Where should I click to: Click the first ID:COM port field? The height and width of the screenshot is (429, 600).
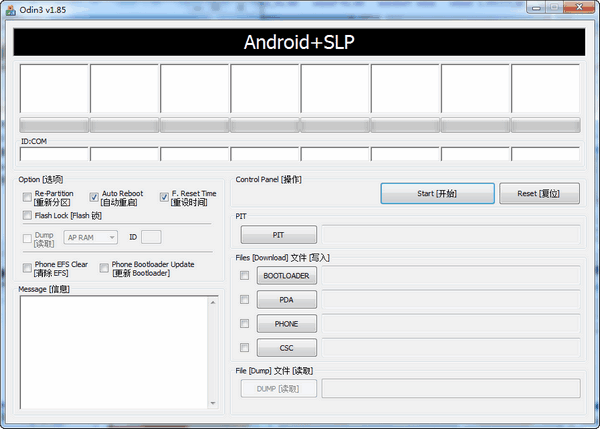[53, 154]
